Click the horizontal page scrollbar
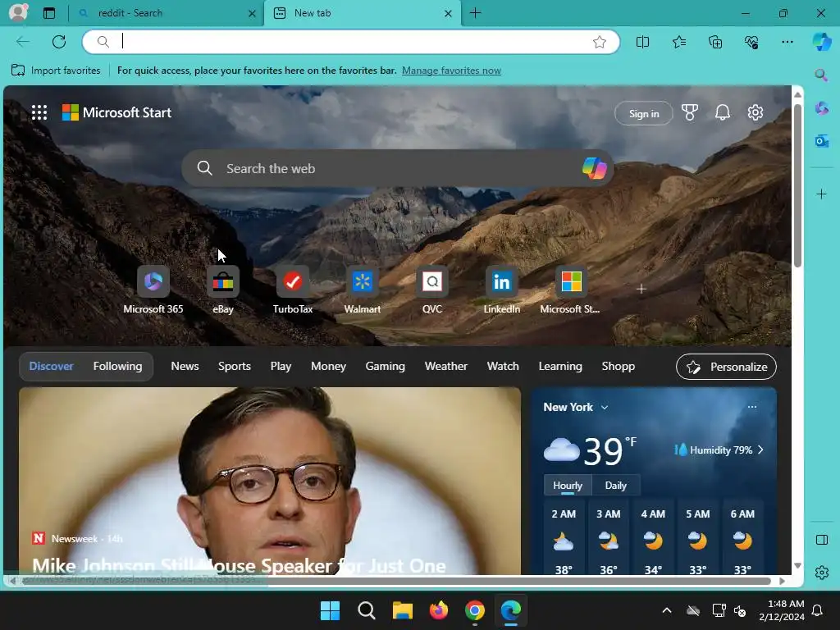Image resolution: width=840 pixels, height=630 pixels. coord(396,581)
